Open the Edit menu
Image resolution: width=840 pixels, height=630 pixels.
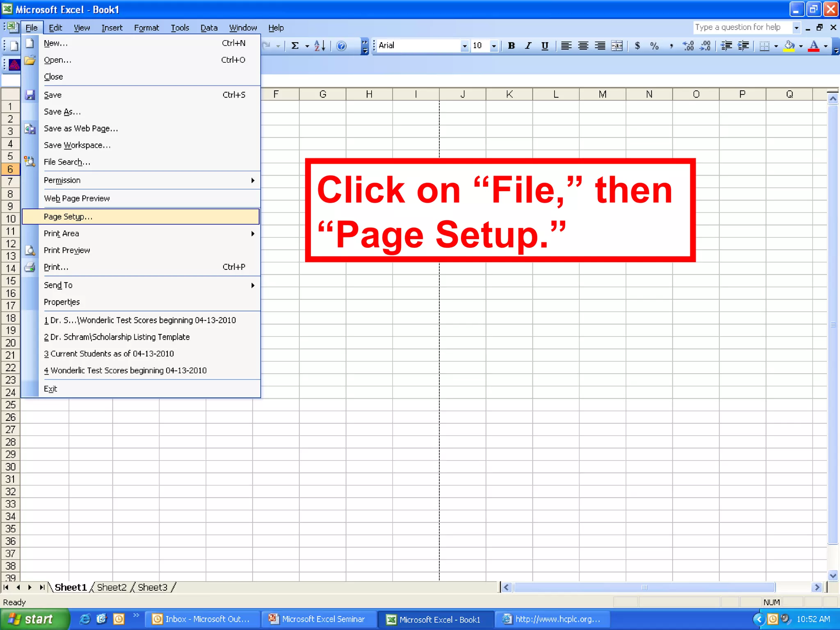coord(55,27)
